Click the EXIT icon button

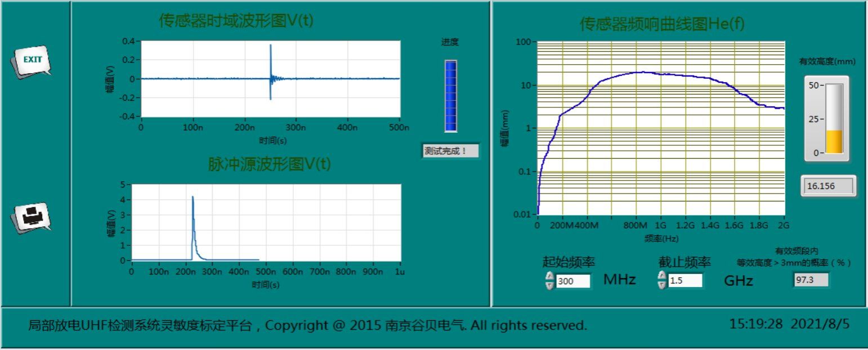pyautogui.click(x=32, y=61)
